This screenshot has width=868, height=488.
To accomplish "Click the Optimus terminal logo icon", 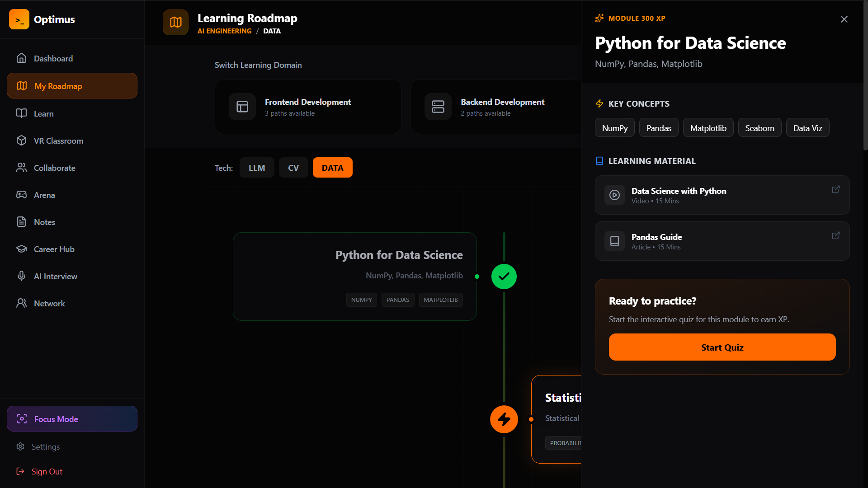I will (x=19, y=19).
